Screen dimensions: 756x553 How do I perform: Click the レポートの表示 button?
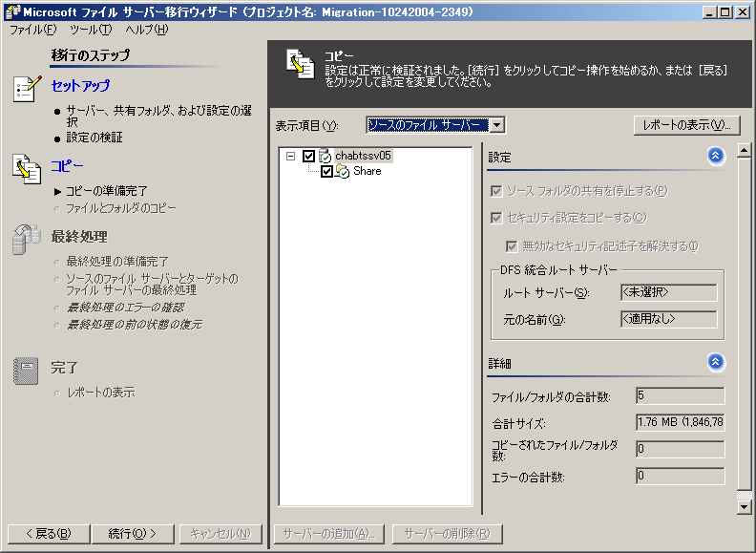pyautogui.click(x=686, y=125)
